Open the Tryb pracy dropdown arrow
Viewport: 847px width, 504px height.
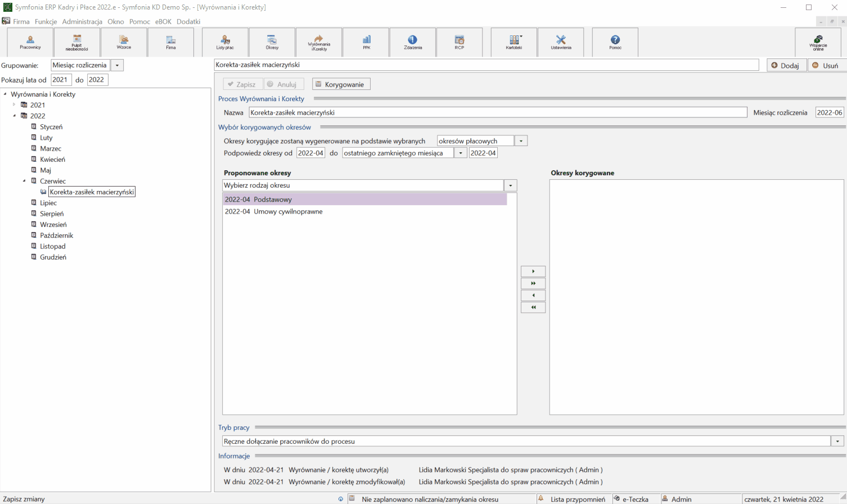click(837, 441)
